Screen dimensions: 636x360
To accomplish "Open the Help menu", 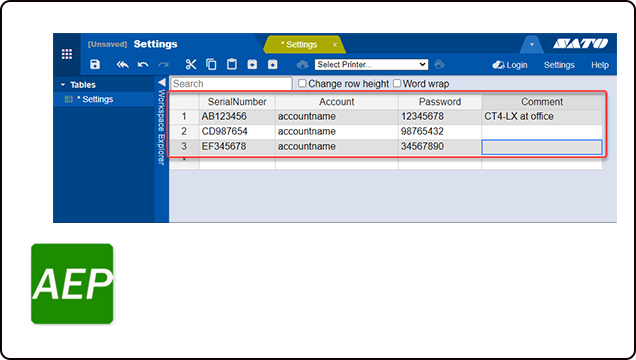I will click(x=600, y=65).
